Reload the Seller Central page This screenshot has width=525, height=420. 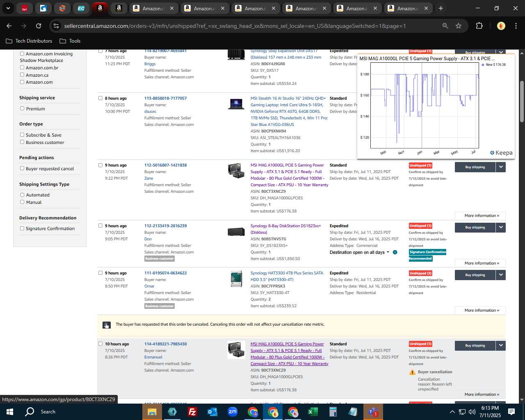pos(39,26)
